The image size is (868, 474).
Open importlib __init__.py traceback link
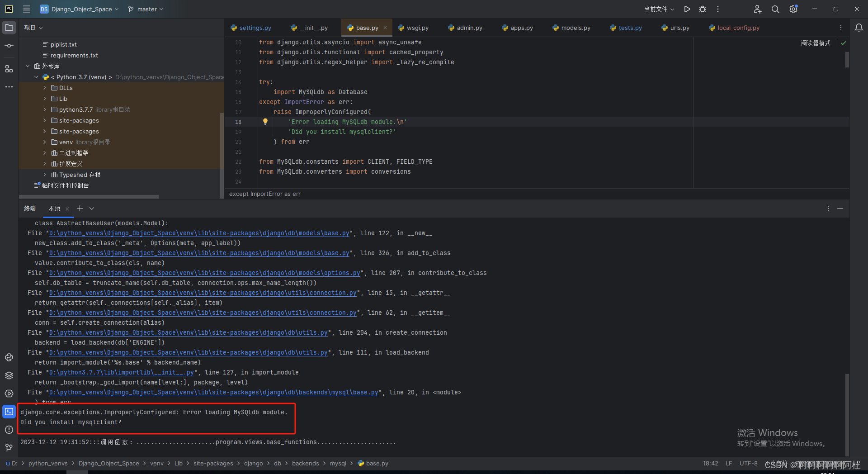[122, 372]
